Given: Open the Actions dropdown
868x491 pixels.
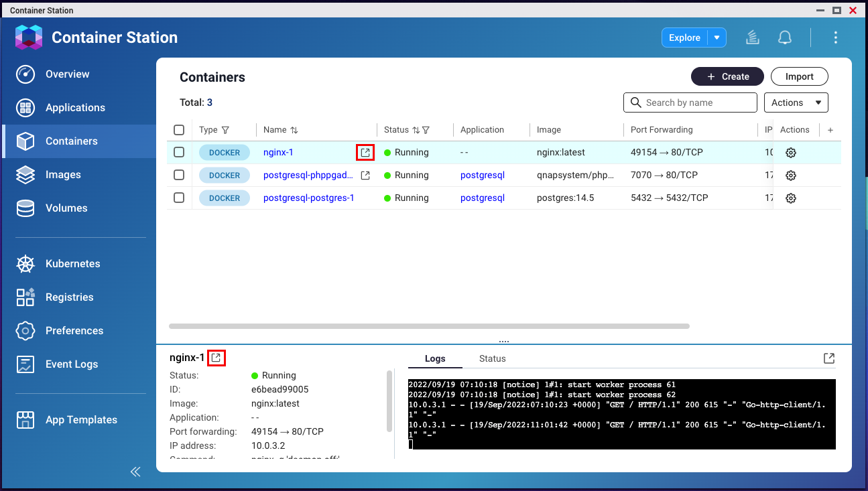Looking at the screenshot, I should pyautogui.click(x=796, y=102).
